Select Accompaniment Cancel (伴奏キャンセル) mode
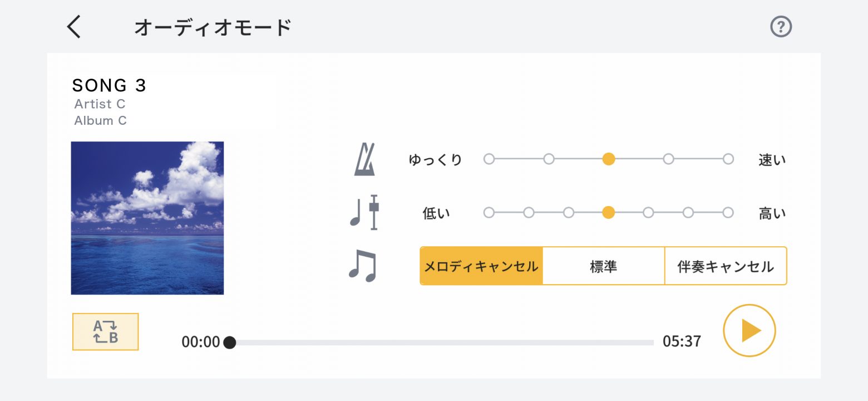The width and height of the screenshot is (868, 401). 726,266
